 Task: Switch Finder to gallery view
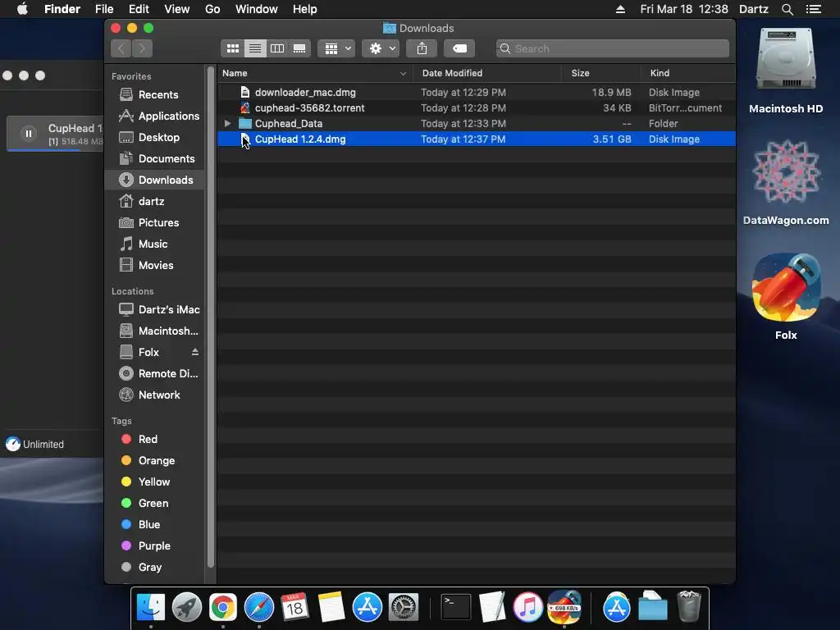coord(299,48)
